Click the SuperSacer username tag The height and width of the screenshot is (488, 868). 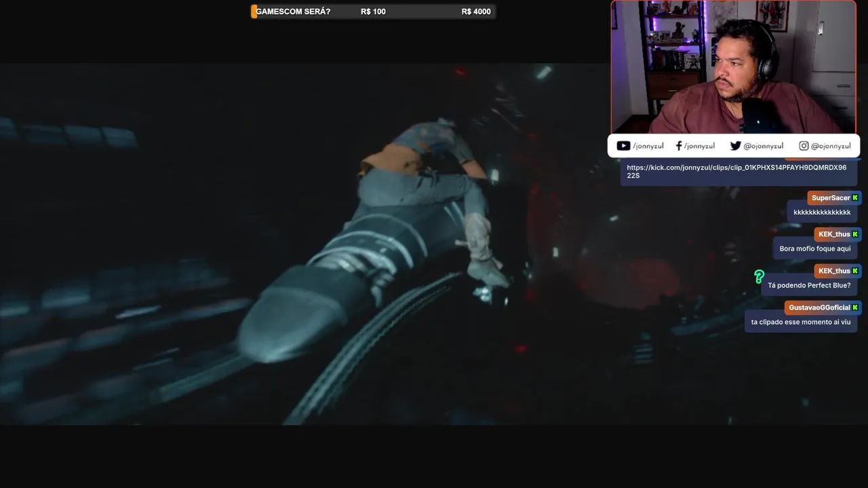tap(834, 198)
